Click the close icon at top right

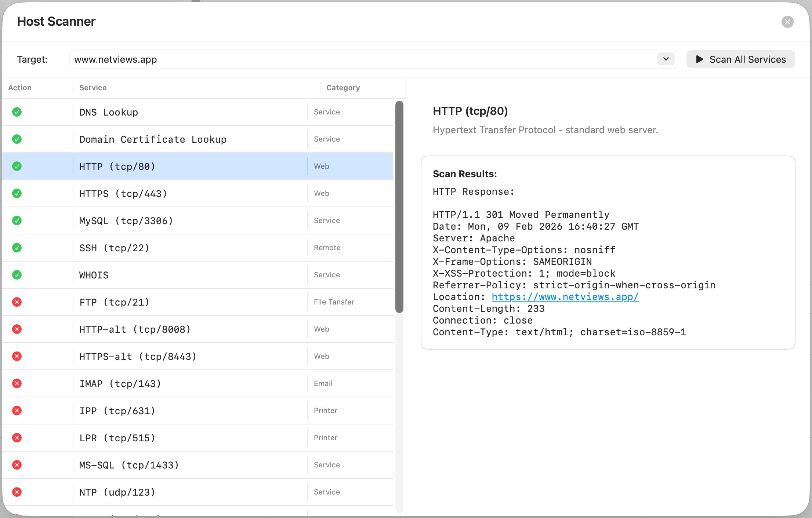tap(787, 22)
